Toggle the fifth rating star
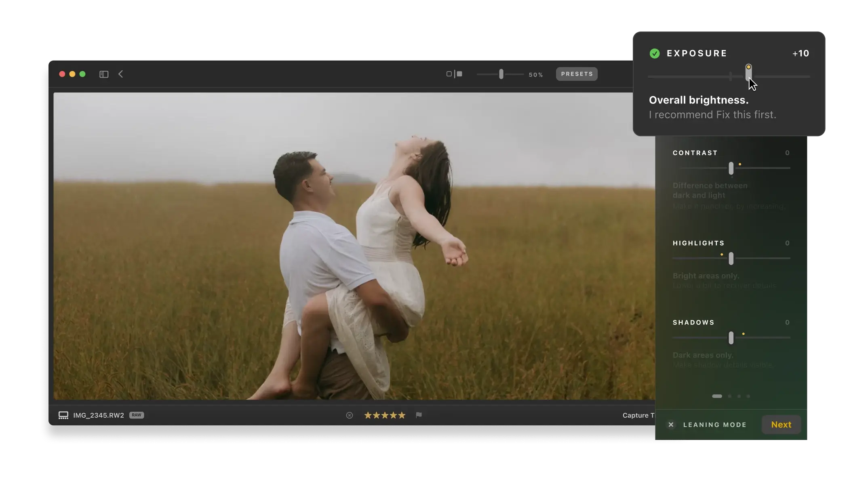 point(402,415)
